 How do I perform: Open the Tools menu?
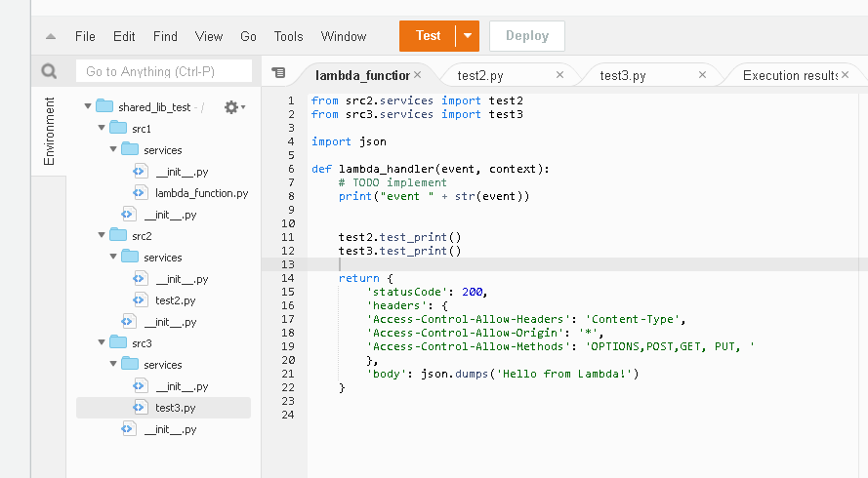pos(288,37)
